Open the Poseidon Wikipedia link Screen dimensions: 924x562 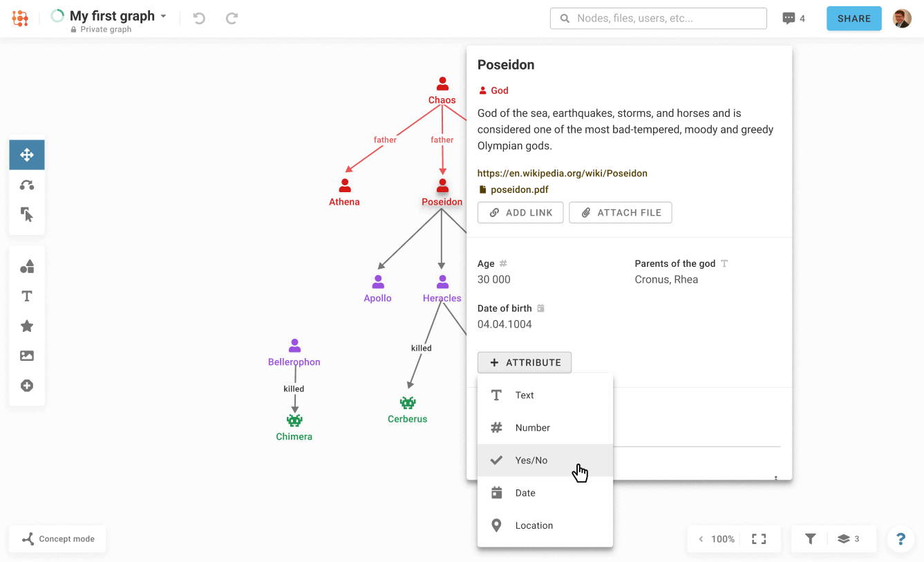click(x=562, y=173)
